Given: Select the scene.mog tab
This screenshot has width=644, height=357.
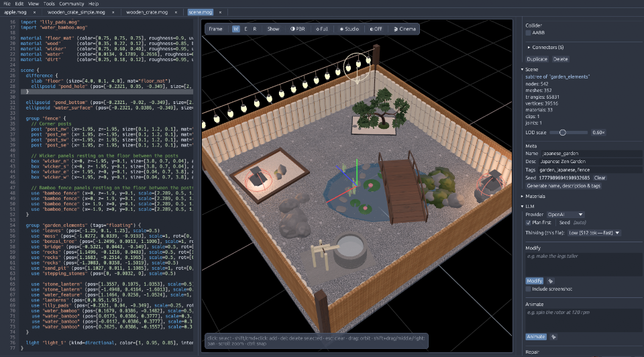Looking at the screenshot, I should point(201,12).
